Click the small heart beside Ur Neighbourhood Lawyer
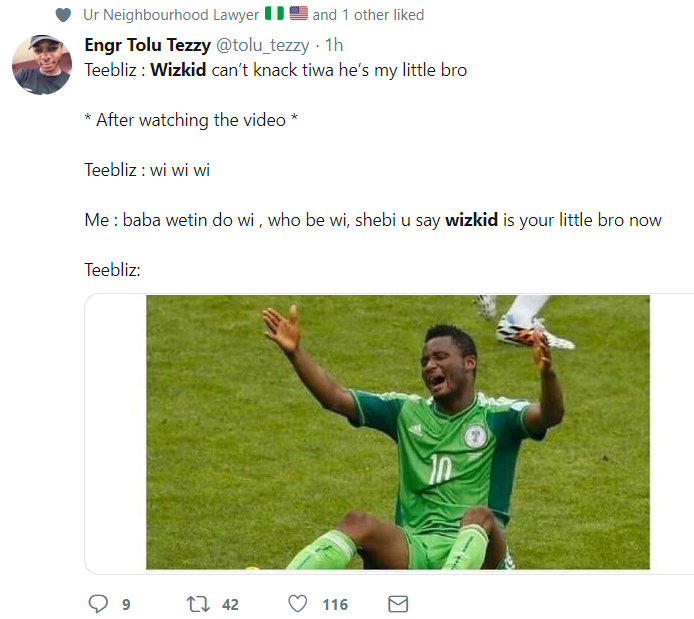The width and height of the screenshot is (694, 619). (x=64, y=15)
